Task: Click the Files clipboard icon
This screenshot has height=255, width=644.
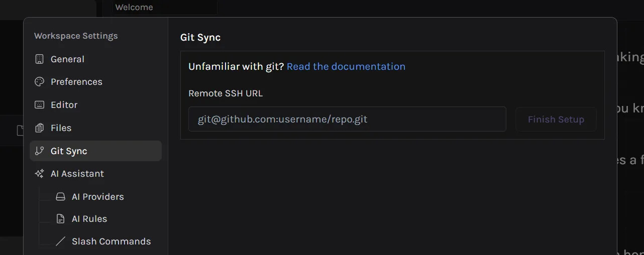Action: click(x=39, y=128)
